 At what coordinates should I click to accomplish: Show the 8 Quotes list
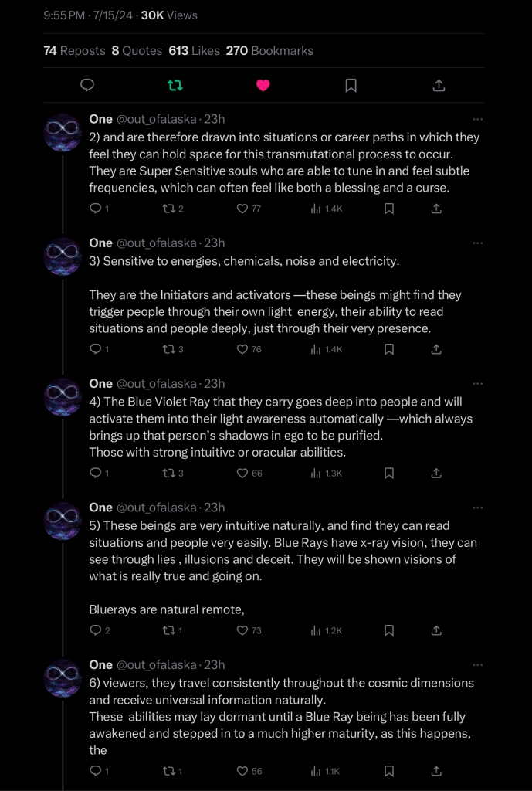click(x=137, y=50)
